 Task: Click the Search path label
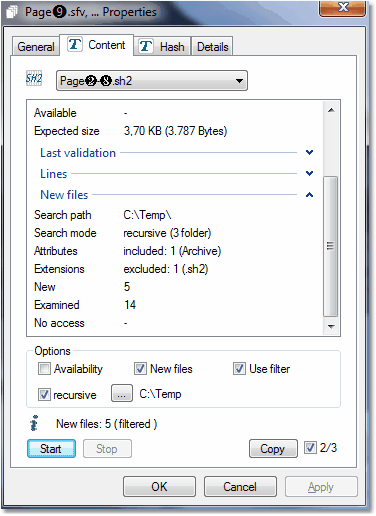pyautogui.click(x=63, y=215)
